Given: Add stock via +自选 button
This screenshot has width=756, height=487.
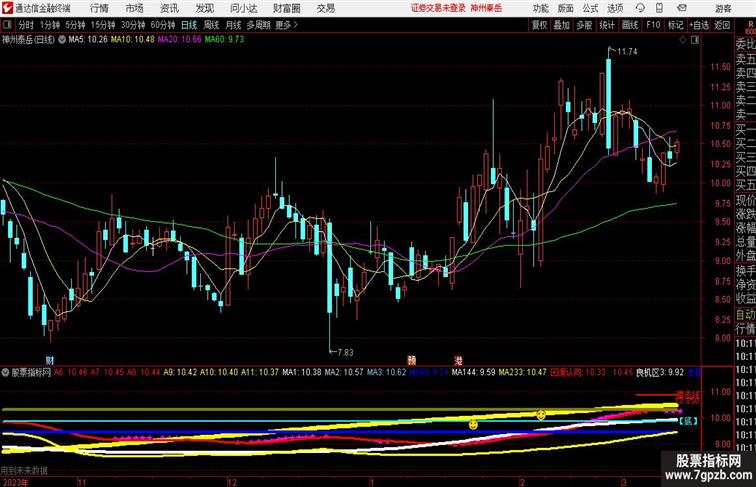Looking at the screenshot, I should click(x=699, y=25).
